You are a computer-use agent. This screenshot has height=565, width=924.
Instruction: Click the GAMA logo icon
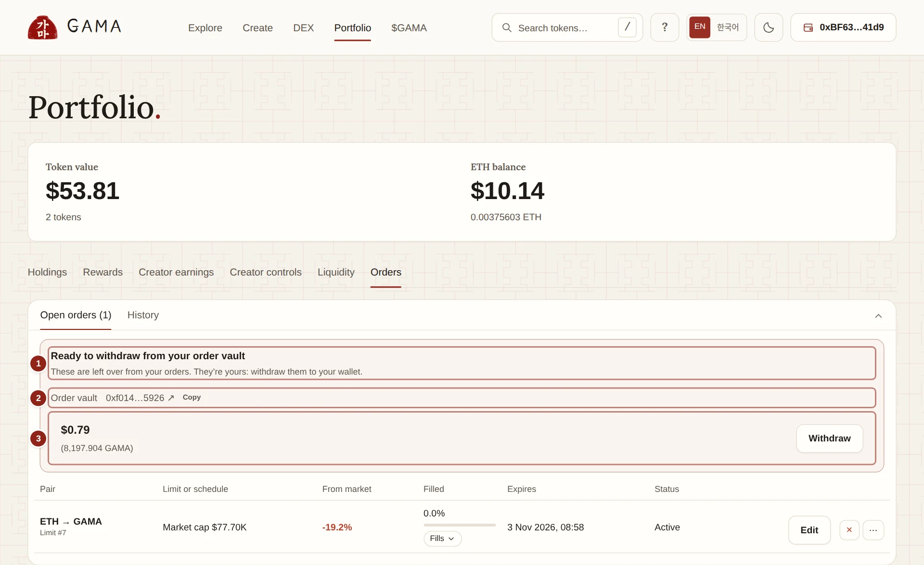[42, 27]
